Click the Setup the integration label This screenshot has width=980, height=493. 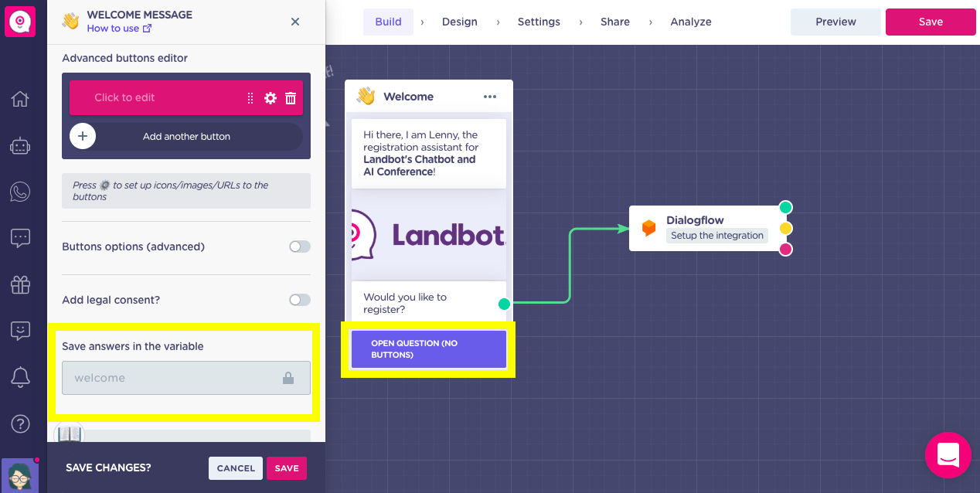tap(717, 236)
